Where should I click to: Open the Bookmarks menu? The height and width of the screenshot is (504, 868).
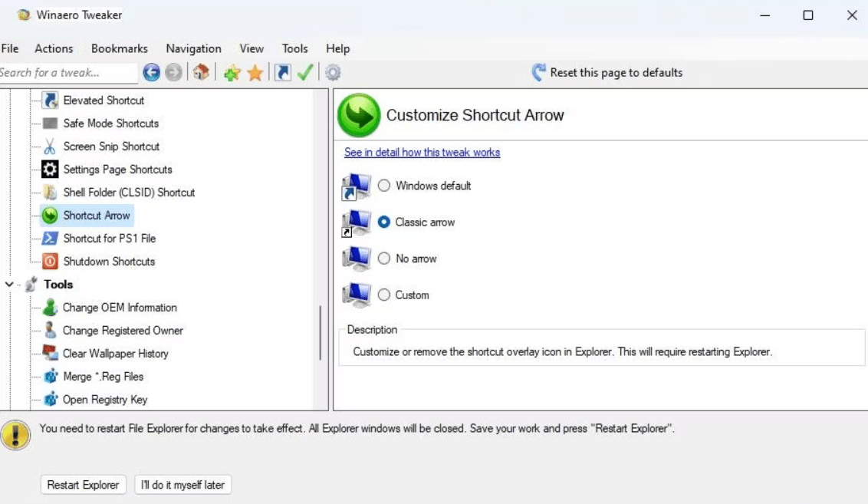pos(120,49)
